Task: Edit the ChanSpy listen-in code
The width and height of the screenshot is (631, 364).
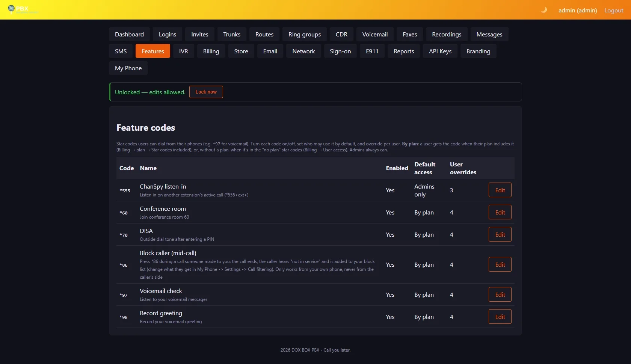Action: 500,190
